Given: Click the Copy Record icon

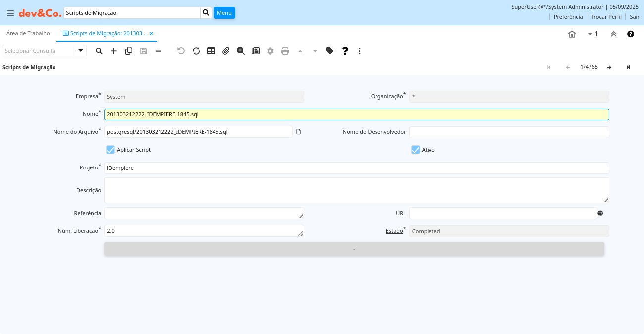Looking at the screenshot, I should (129, 51).
